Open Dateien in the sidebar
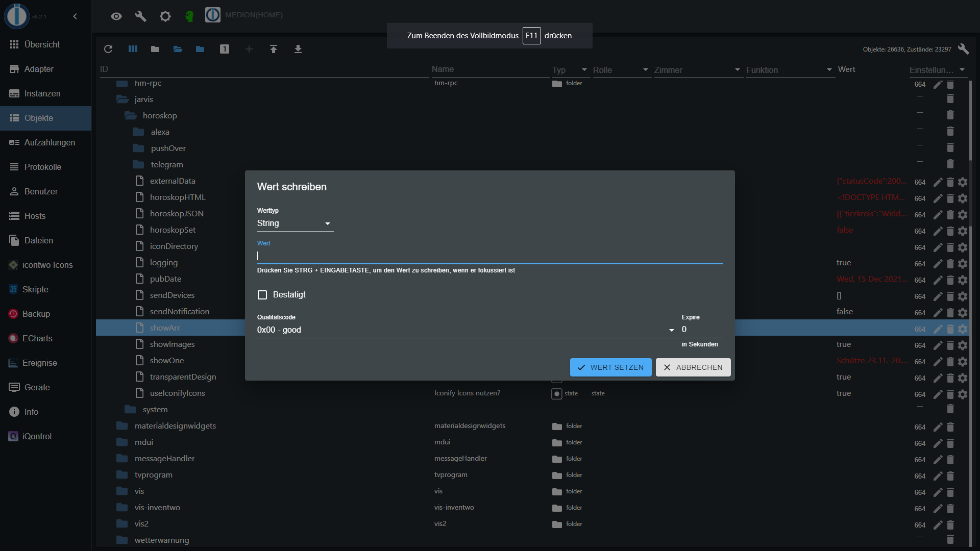The height and width of the screenshot is (551, 980). [x=46, y=240]
